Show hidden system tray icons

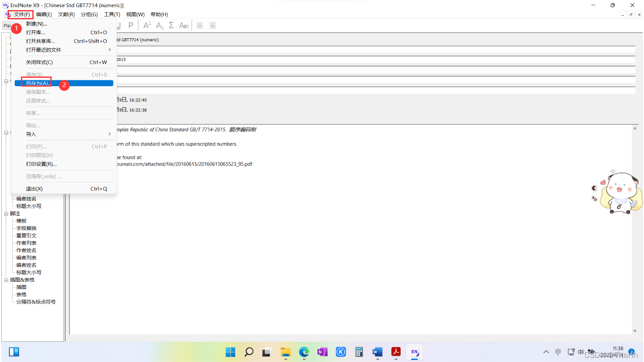pyautogui.click(x=546, y=352)
